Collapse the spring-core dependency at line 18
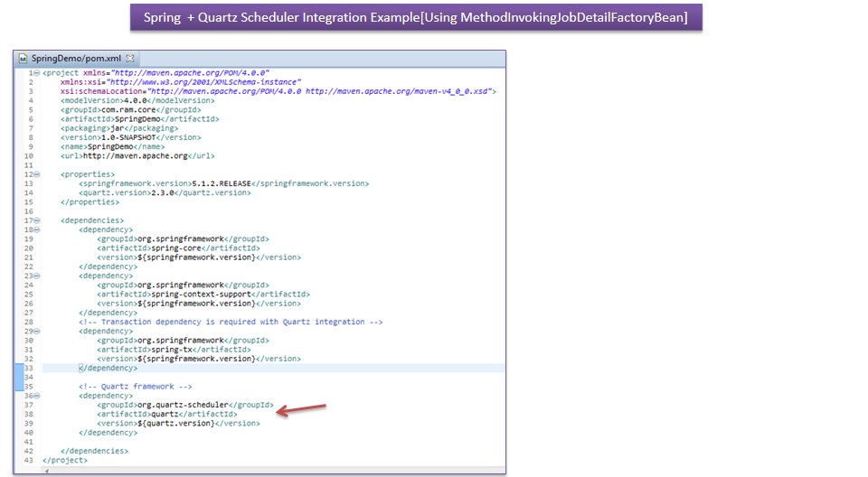This screenshot has height=477, width=868. [x=36, y=229]
